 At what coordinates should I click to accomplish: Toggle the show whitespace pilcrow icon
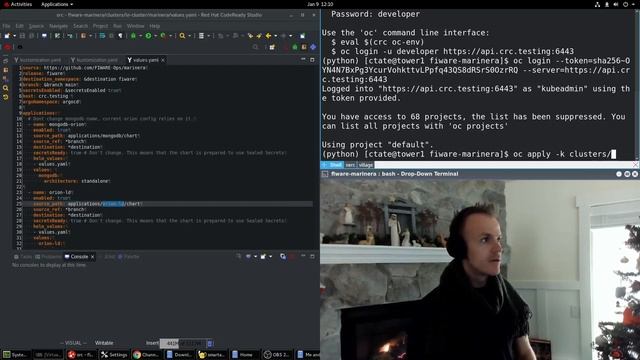[121, 36]
